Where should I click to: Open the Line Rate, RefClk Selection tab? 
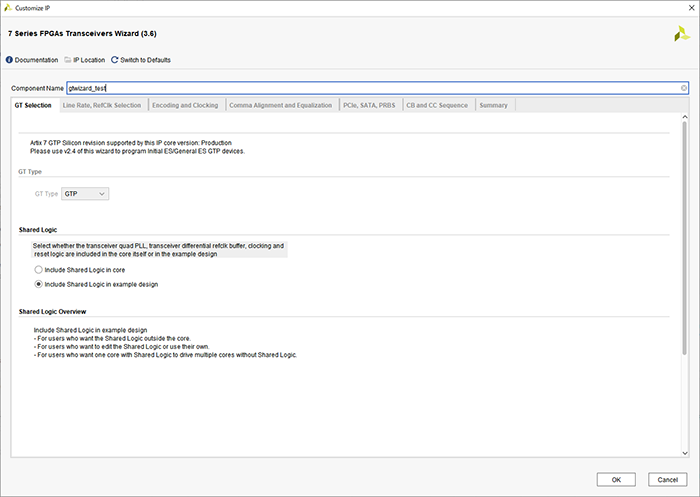tap(102, 105)
